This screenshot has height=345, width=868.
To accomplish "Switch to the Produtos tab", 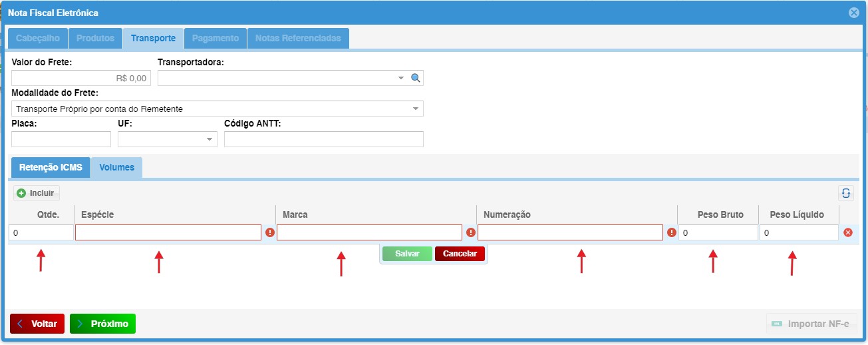I will 96,38.
